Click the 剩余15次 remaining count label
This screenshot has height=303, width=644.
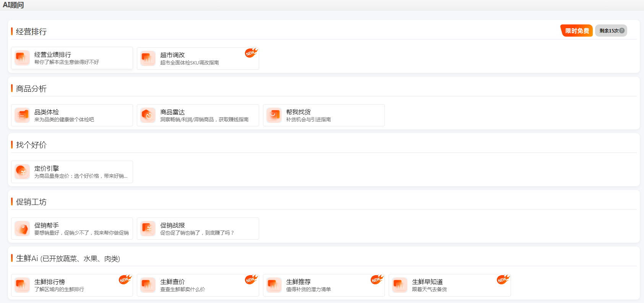click(608, 31)
